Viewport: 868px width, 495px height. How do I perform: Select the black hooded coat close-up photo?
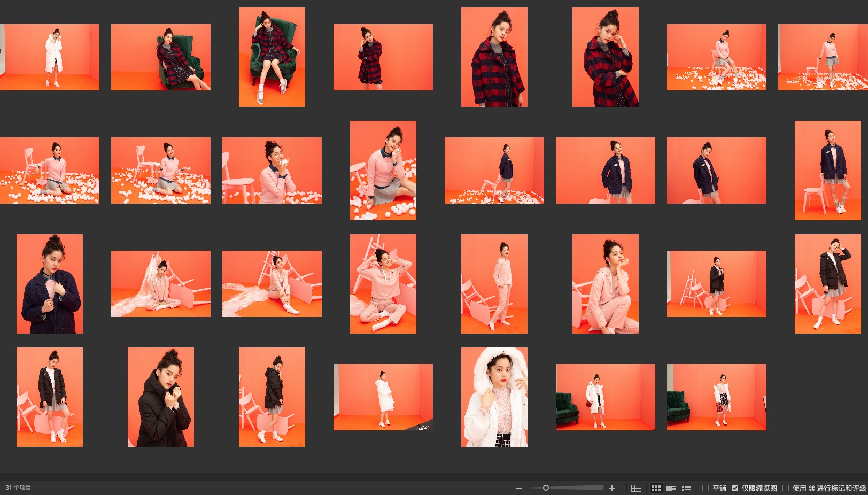point(160,397)
